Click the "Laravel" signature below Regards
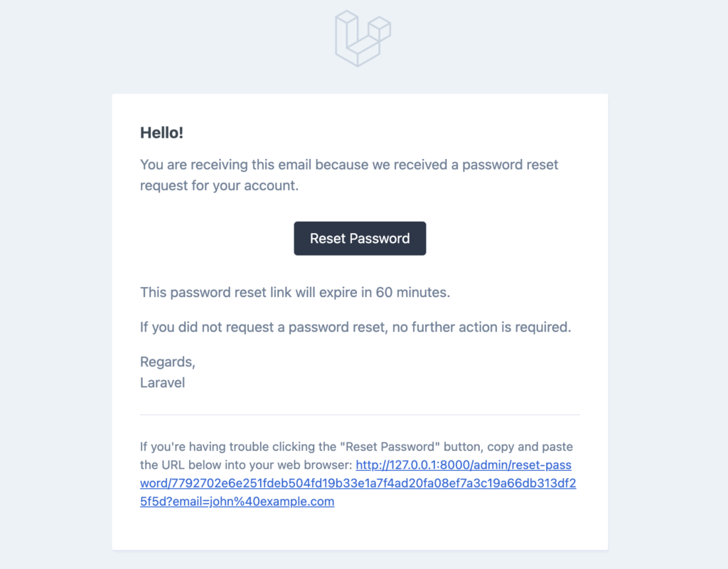The width and height of the screenshot is (728, 569). [163, 383]
